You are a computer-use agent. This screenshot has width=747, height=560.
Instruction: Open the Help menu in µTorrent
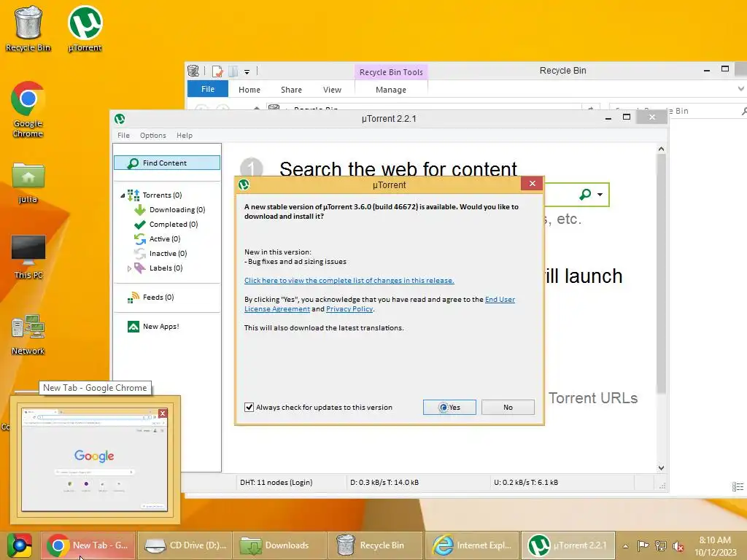tap(185, 135)
